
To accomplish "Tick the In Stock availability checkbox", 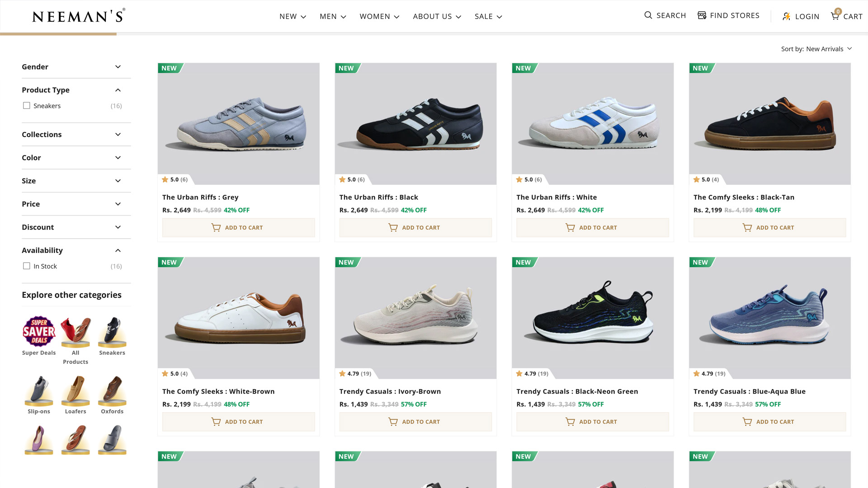I will (27, 266).
